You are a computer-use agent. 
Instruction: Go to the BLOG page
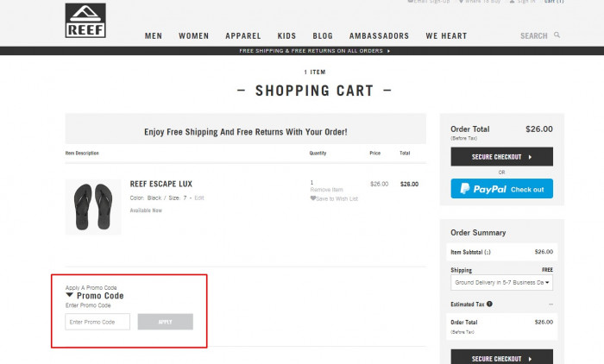pos(323,36)
